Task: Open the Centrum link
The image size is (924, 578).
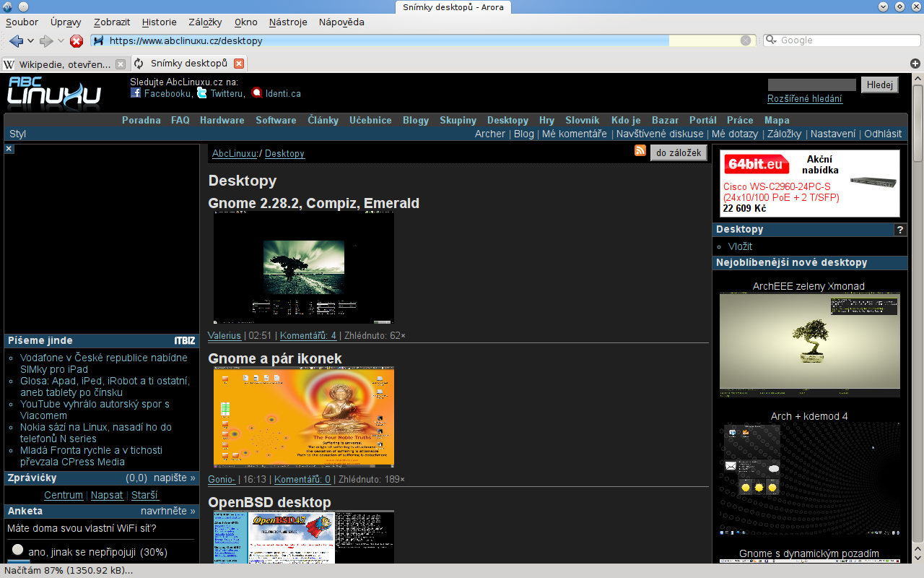Action: coord(64,495)
